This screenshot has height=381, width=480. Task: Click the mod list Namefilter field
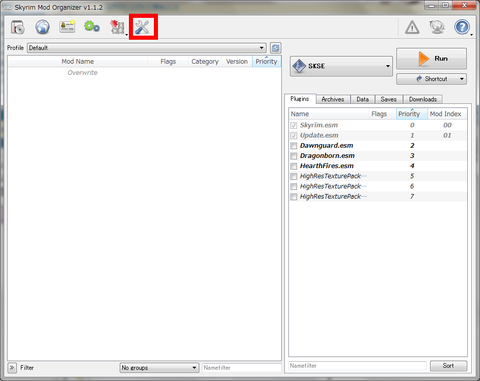pyautogui.click(x=242, y=368)
